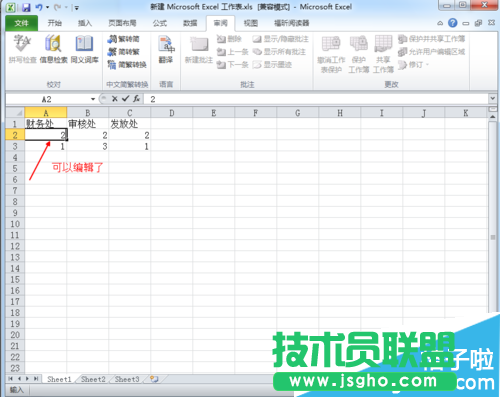This screenshot has height=397, width=500.
Task: Toggle 显示所有批注 show all comments
Action: pos(279,52)
